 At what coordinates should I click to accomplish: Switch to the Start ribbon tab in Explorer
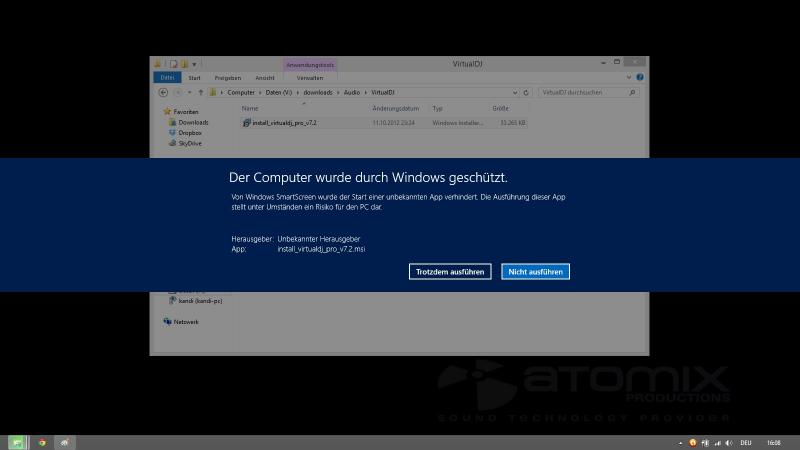pyautogui.click(x=194, y=78)
